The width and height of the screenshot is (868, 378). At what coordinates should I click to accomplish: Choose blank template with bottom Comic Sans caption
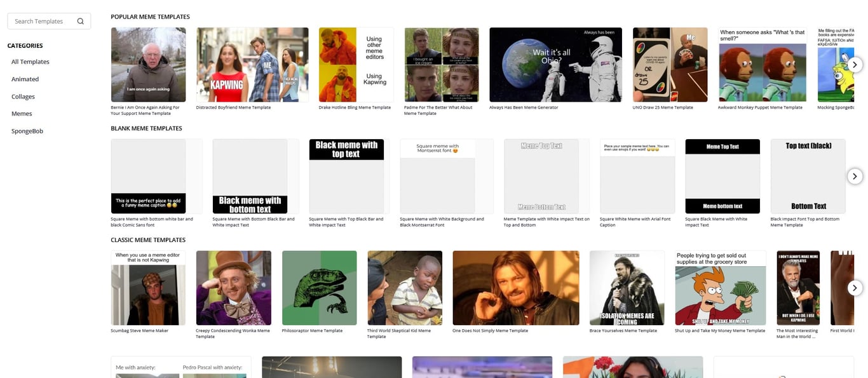pyautogui.click(x=149, y=176)
